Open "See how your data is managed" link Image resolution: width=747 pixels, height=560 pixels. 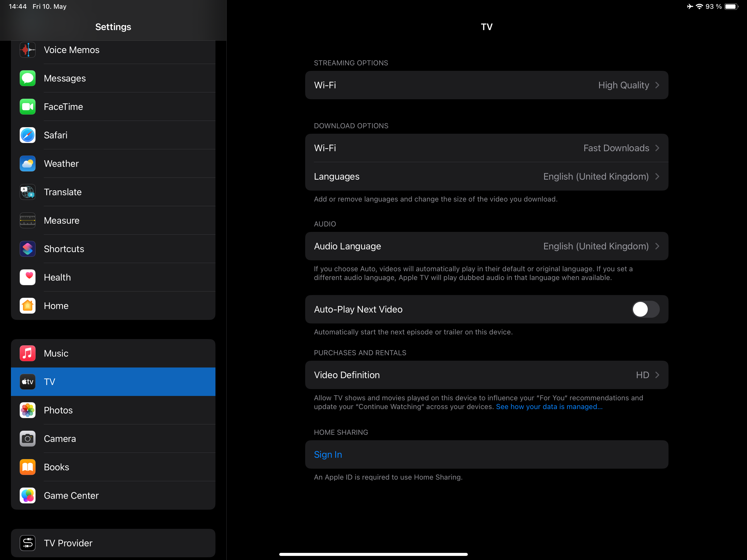549,407
